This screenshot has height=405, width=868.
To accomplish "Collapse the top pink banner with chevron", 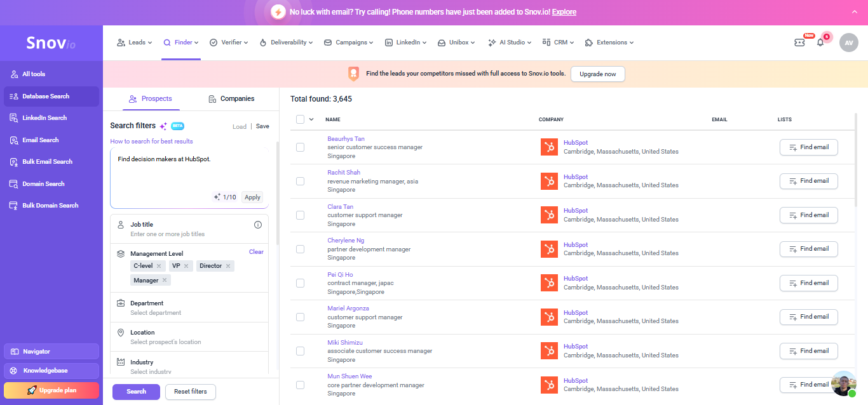I will [854, 12].
